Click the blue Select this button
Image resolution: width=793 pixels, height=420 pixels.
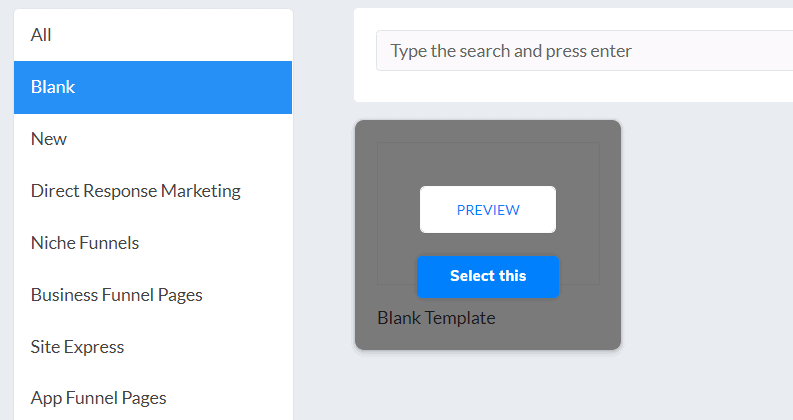pyautogui.click(x=488, y=276)
